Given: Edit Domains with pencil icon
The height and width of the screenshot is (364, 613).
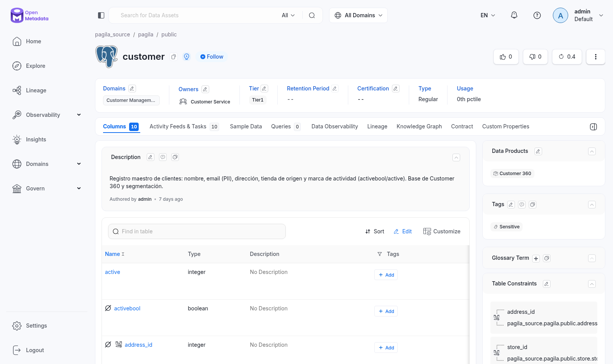Looking at the screenshot, I should tap(132, 89).
